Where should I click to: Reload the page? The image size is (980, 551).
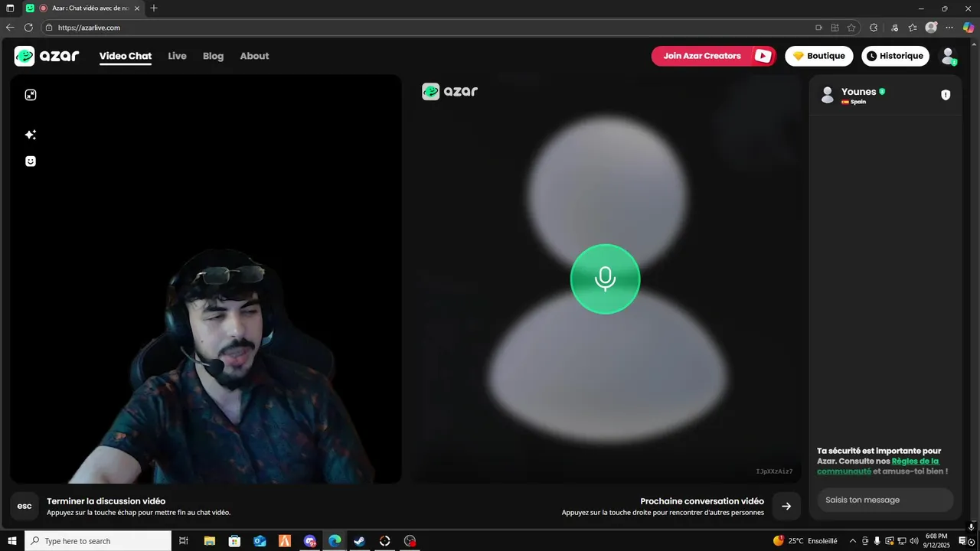[x=28, y=28]
